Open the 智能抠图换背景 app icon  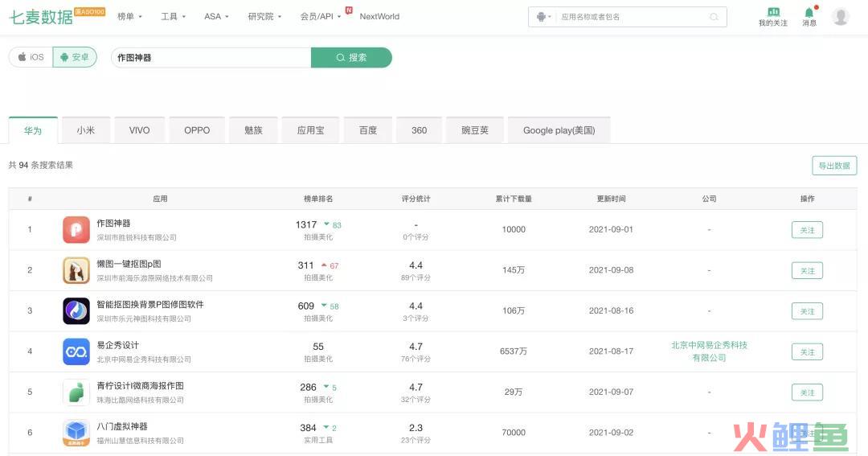pyautogui.click(x=76, y=310)
